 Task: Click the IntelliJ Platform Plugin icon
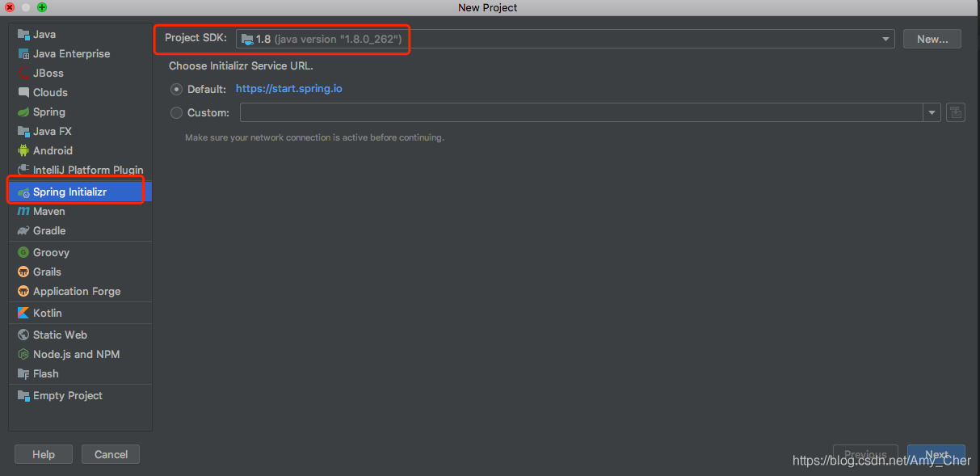click(23, 171)
